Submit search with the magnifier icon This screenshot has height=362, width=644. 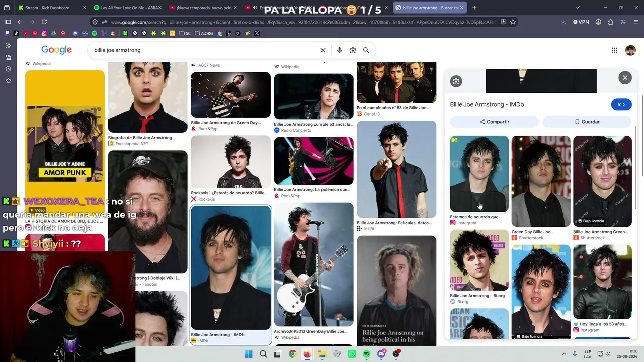pyautogui.click(x=366, y=50)
